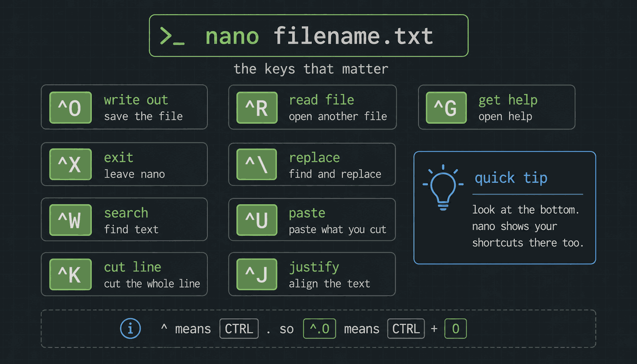Click 'the keys that matter' subtitle
637x364 pixels.
pos(311,69)
